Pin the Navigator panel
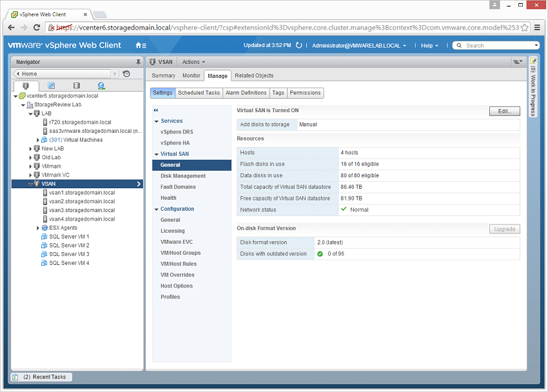548x392 pixels. 139,62
